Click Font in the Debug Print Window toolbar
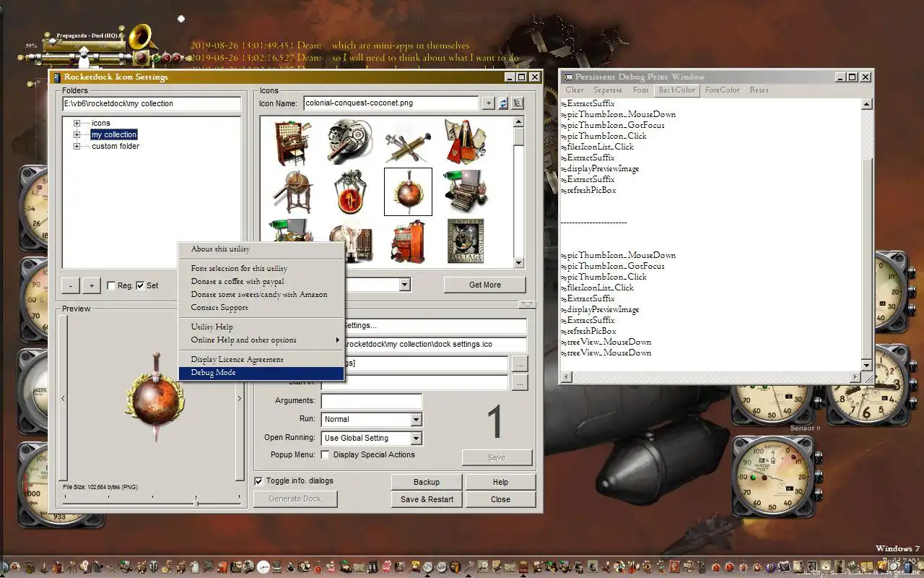Image resolution: width=924 pixels, height=578 pixels. click(x=640, y=90)
